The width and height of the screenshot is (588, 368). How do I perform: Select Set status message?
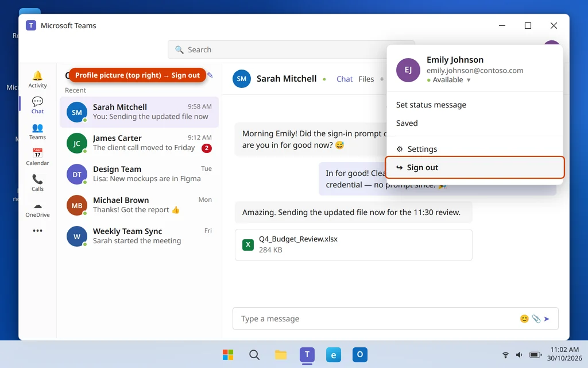[x=475, y=105]
